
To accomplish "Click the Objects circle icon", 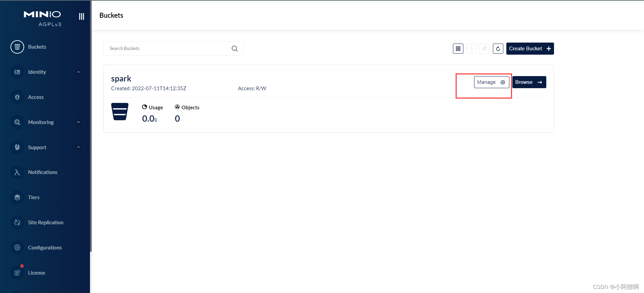I will [177, 107].
